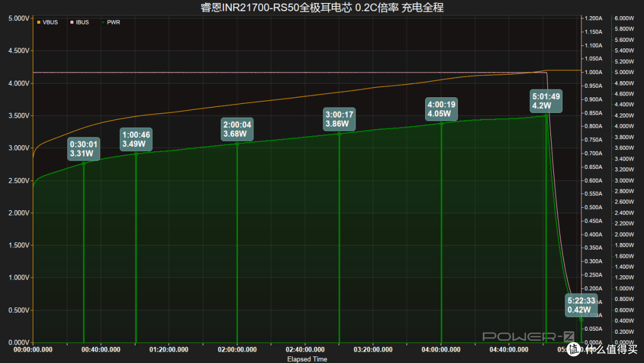This screenshot has height=363, width=644.
Task: Select the 0:30:01 3.31W marker label
Action: click(x=84, y=149)
